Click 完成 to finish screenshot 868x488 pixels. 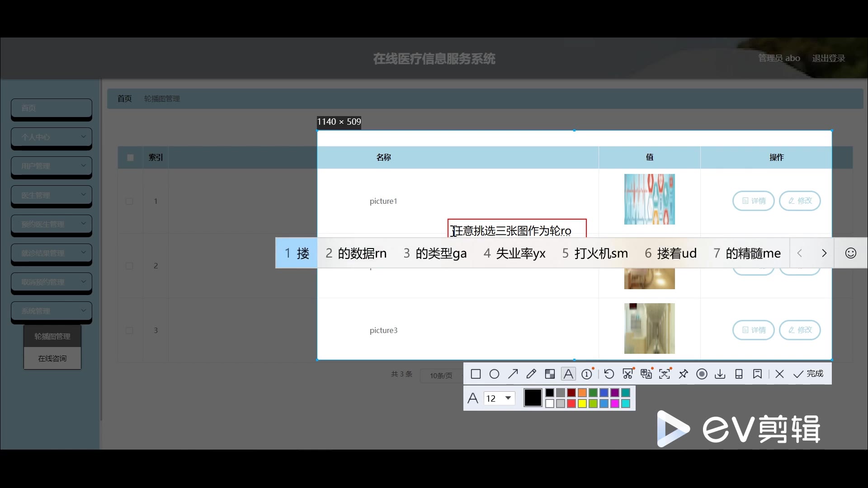pyautogui.click(x=808, y=374)
